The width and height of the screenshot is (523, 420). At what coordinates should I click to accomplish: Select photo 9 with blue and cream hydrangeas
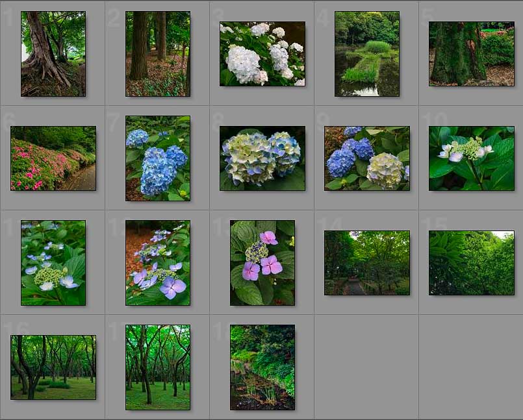pyautogui.click(x=367, y=158)
